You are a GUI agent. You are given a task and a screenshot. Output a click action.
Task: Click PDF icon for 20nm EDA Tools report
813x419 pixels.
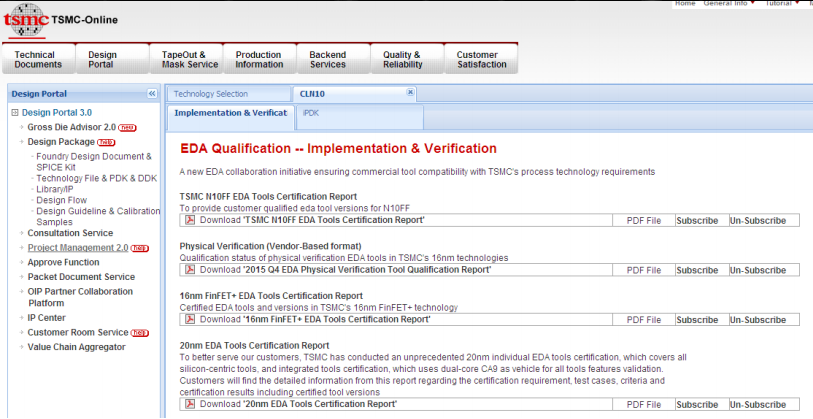190,404
